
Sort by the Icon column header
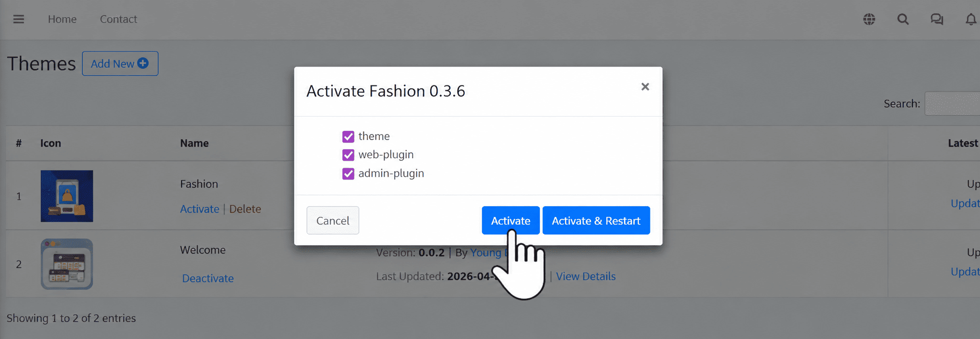(x=51, y=143)
